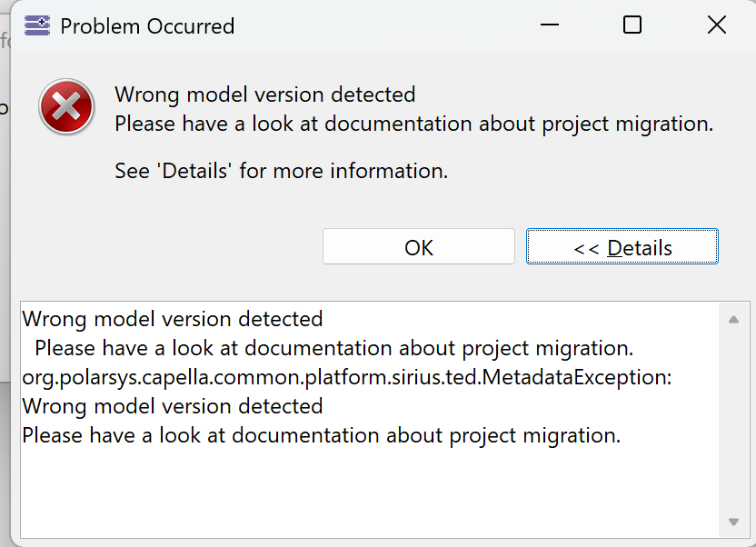
Task: Close the Problem Occurred dialog
Action: pyautogui.click(x=716, y=25)
